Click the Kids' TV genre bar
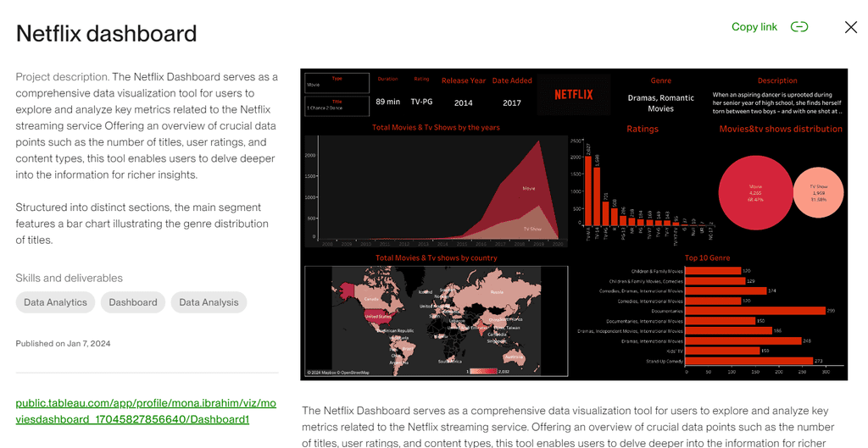This screenshot has height=448, width=868. coord(722,351)
